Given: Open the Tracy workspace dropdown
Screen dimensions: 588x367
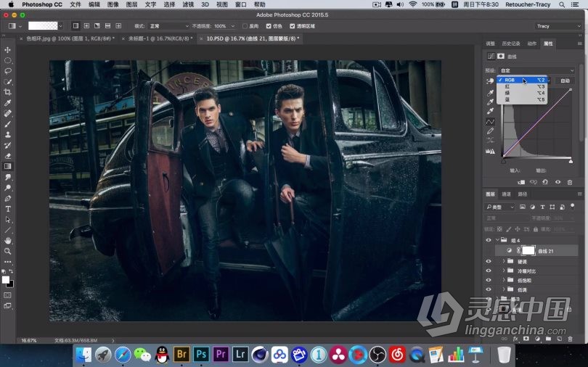Looking at the screenshot, I should [x=558, y=26].
